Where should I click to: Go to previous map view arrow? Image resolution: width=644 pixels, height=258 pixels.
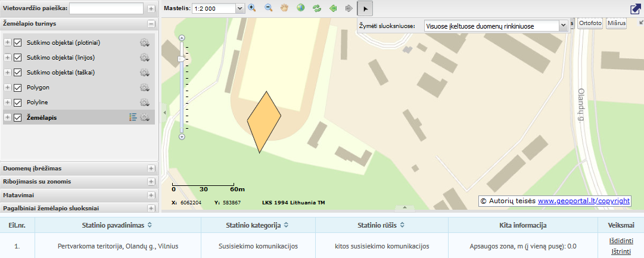pos(333,9)
